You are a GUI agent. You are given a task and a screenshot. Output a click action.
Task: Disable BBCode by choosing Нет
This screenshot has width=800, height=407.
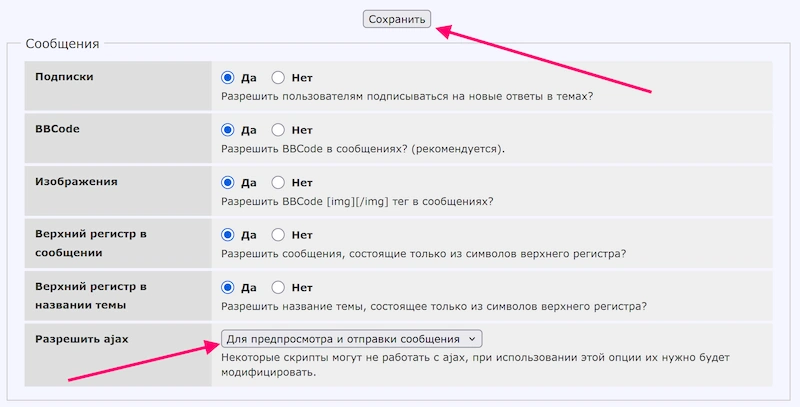pos(278,130)
